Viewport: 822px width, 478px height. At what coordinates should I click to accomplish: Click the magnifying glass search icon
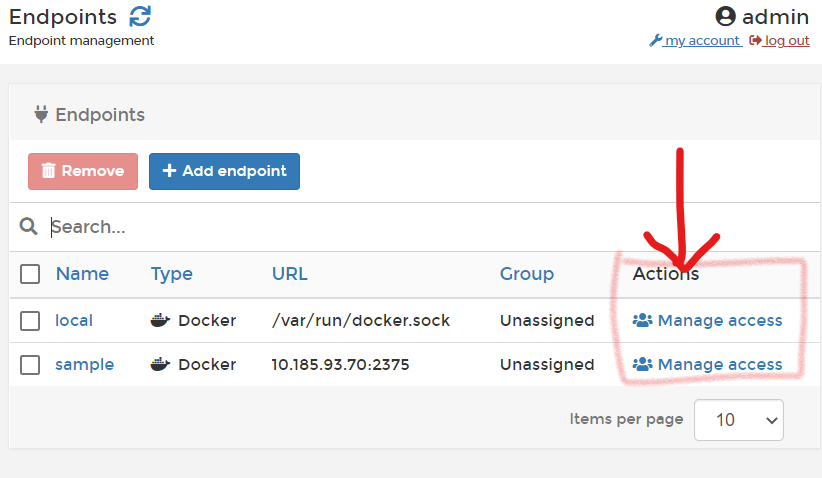29,227
